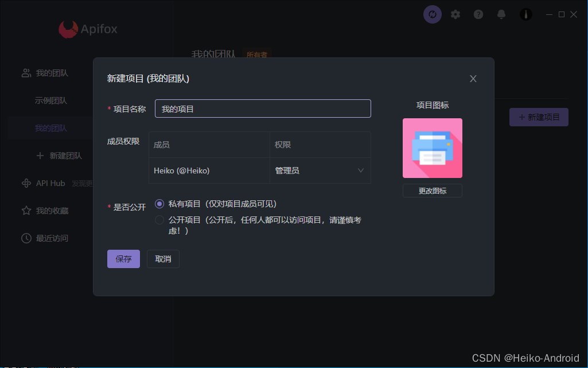This screenshot has width=588, height=368.
Task: Open 我的收藏 favorites
Action: coord(52,211)
